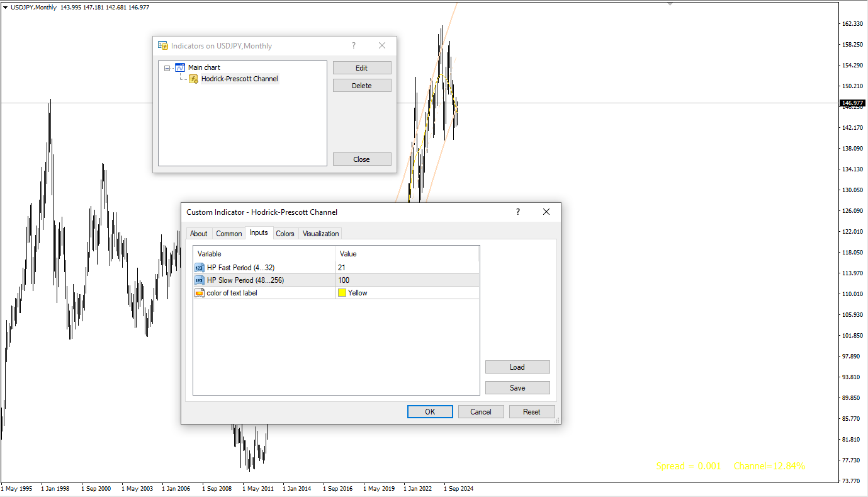Click the 122.010 price level on axis
The image size is (868, 497).
tap(852, 232)
